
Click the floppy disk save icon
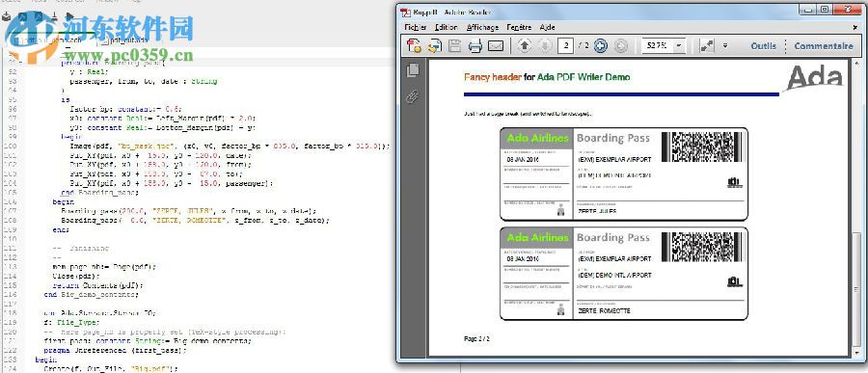[x=454, y=46]
